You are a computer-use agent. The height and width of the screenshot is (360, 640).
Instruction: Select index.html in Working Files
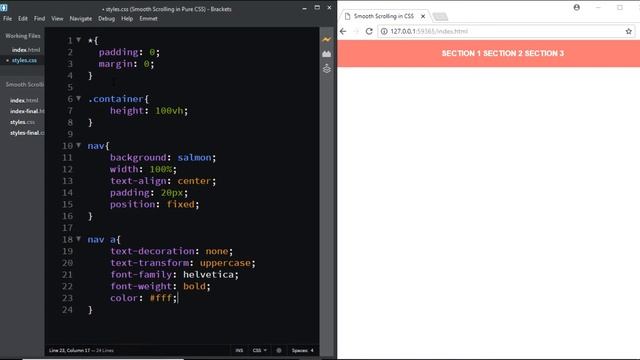(26, 50)
